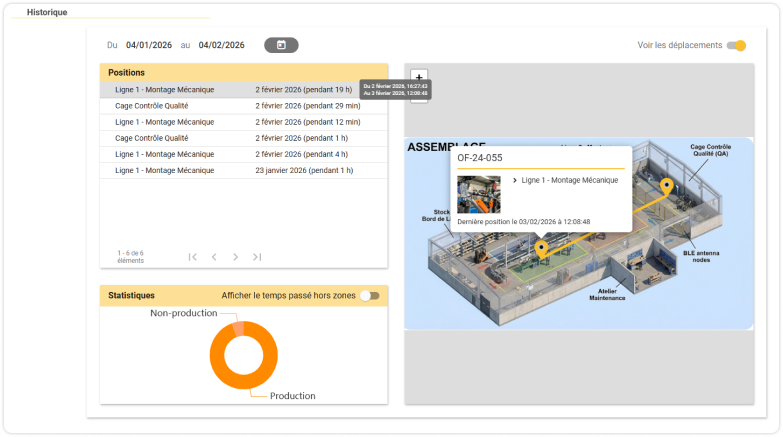Click the end date 04/02/2026 field
The image size is (783, 437).
pyautogui.click(x=222, y=45)
